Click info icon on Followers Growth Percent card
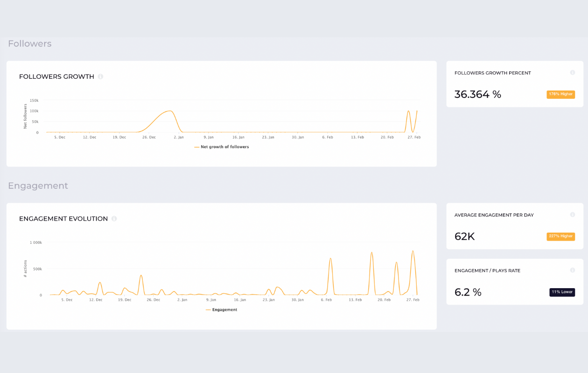588x373 pixels. 573,73
